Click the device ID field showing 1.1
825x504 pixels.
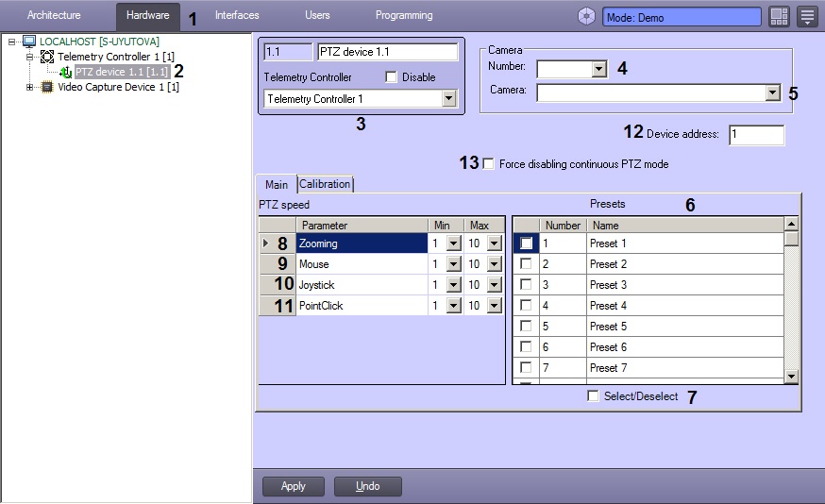tap(288, 52)
